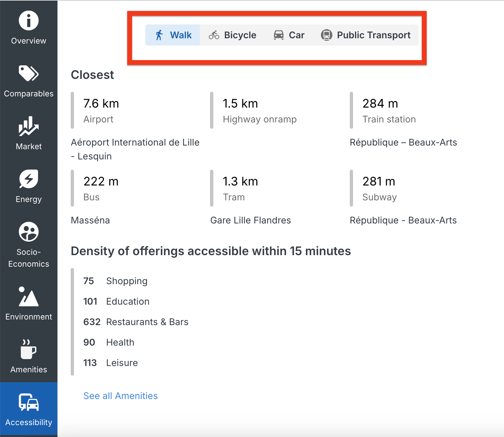504x437 pixels.
Task: Click the Airport label
Action: tap(98, 119)
